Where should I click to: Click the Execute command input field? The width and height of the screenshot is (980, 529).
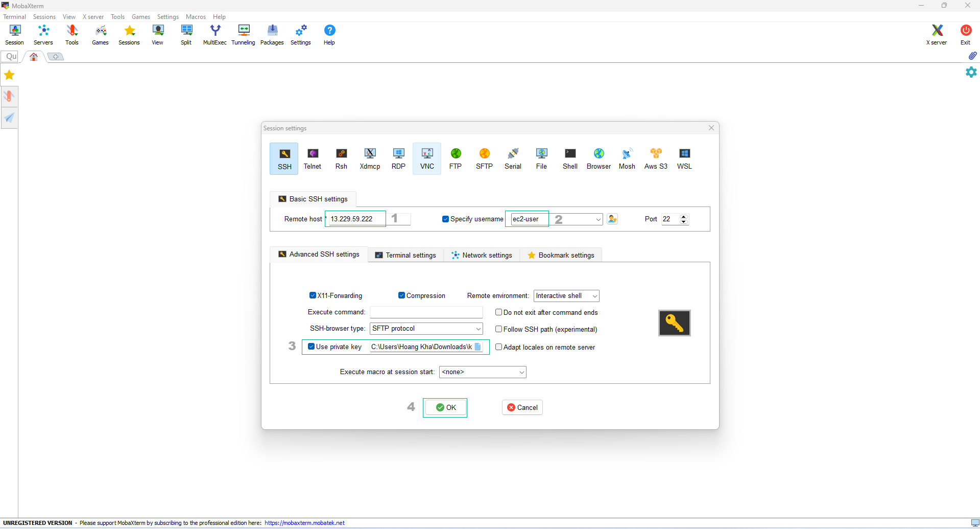coord(426,312)
